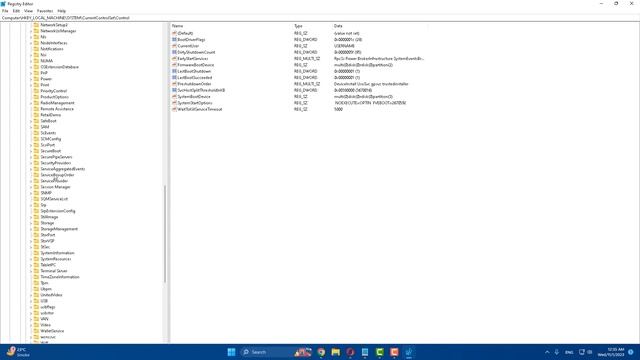Click the SecureBoot key folder icon

36,151
